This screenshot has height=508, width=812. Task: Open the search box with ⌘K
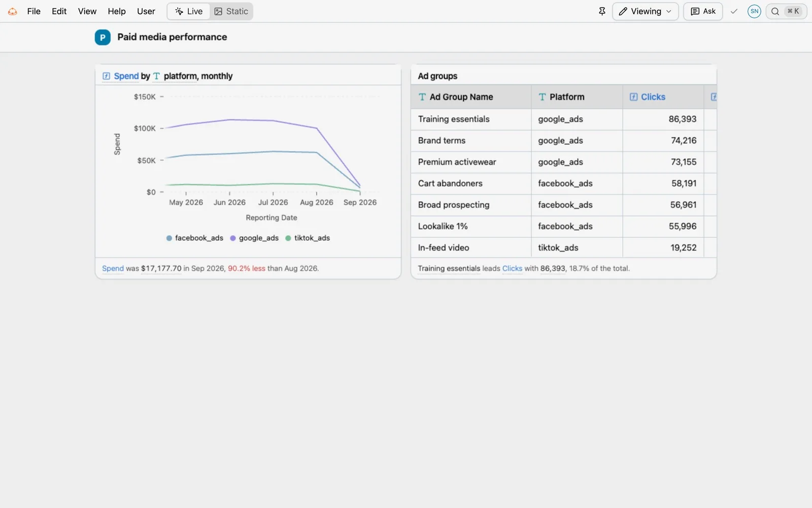pos(786,11)
